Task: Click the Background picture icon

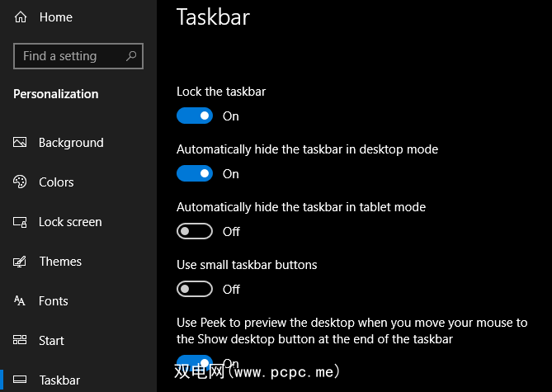Action: [x=21, y=143]
